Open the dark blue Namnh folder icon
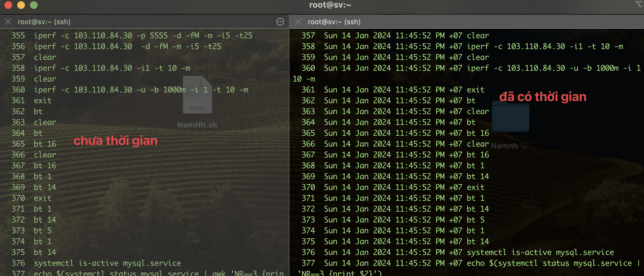 click(510, 117)
